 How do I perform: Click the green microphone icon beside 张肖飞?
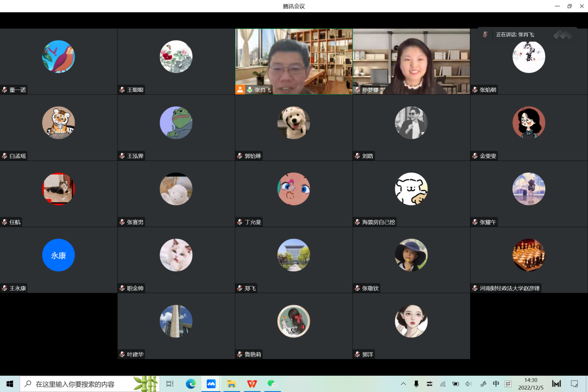click(250, 90)
